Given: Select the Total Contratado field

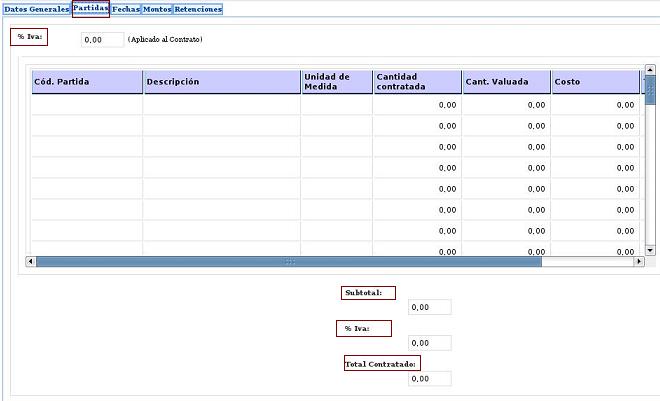Looking at the screenshot, I should pos(430,379).
